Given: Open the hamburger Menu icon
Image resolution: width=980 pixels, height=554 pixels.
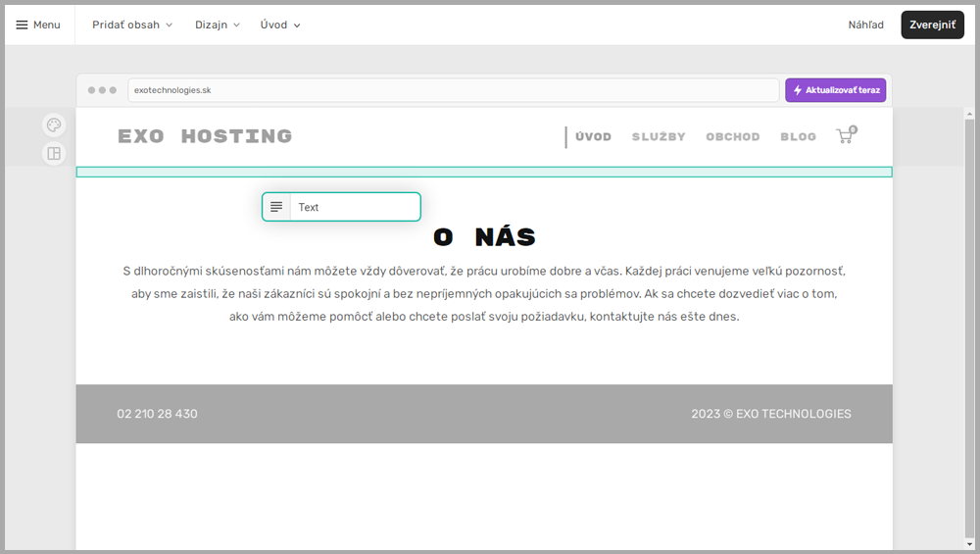Looking at the screenshot, I should coord(23,25).
